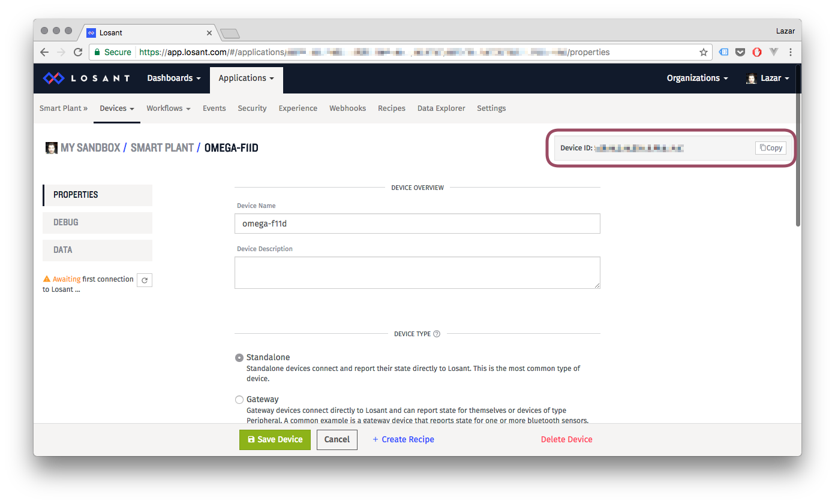Viewport: 835px width, 504px height.
Task: Go back with browser back arrow
Action: click(44, 52)
